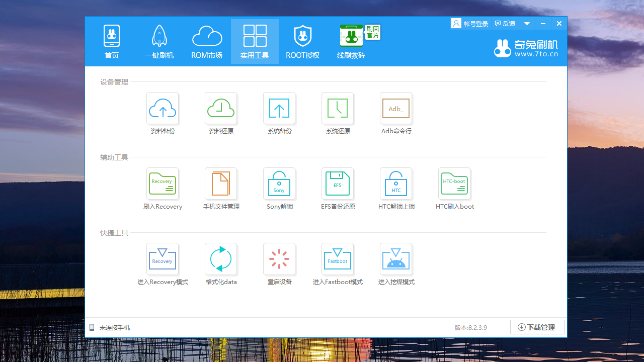Expand the title bar dropdown arrow menu
Screen dimensions: 644x362
(x=527, y=24)
